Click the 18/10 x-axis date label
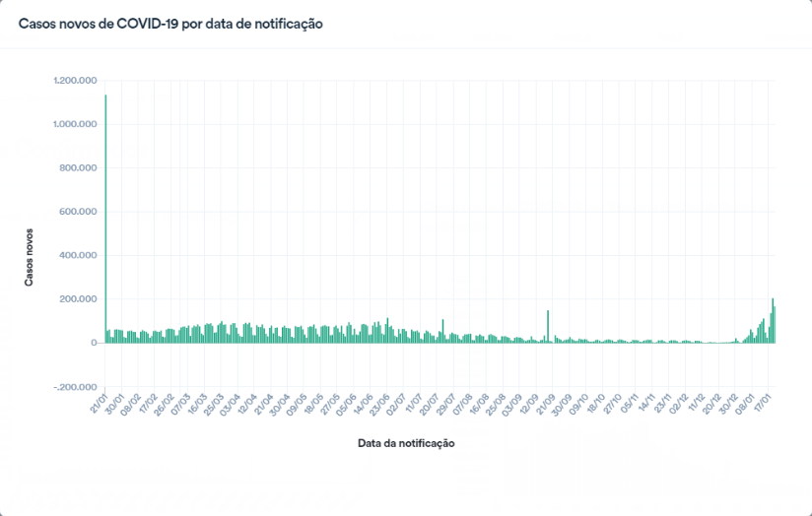812x516 pixels. (595, 406)
